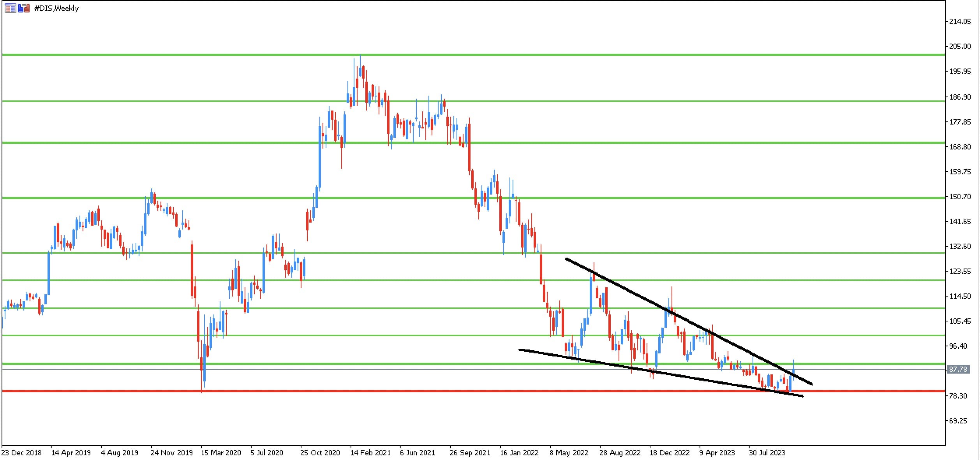The height and width of the screenshot is (460, 980).
Task: Open the Depth of Market icon
Action: tap(10, 8)
